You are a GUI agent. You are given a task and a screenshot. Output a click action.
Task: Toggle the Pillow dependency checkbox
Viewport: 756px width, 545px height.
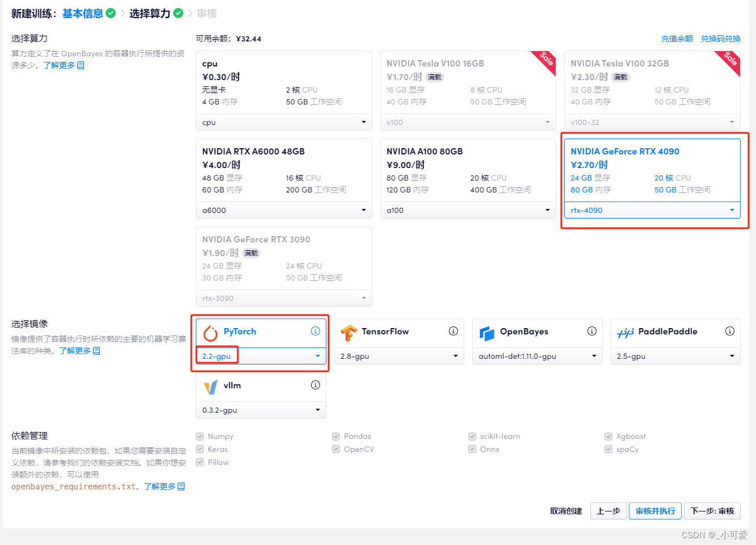tap(200, 463)
